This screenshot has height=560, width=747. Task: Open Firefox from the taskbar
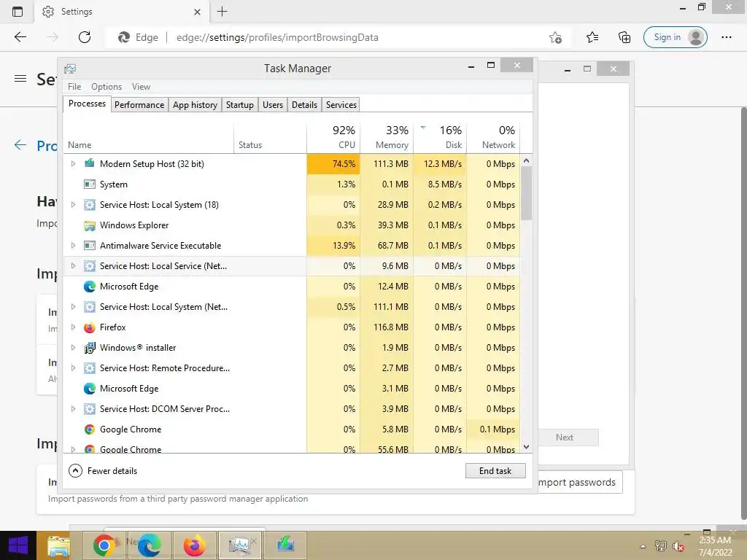pos(194,545)
